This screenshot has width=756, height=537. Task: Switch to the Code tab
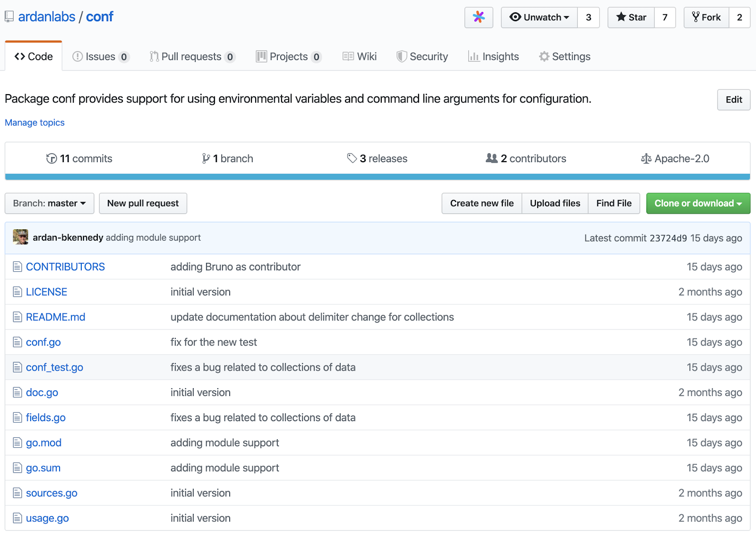34,56
